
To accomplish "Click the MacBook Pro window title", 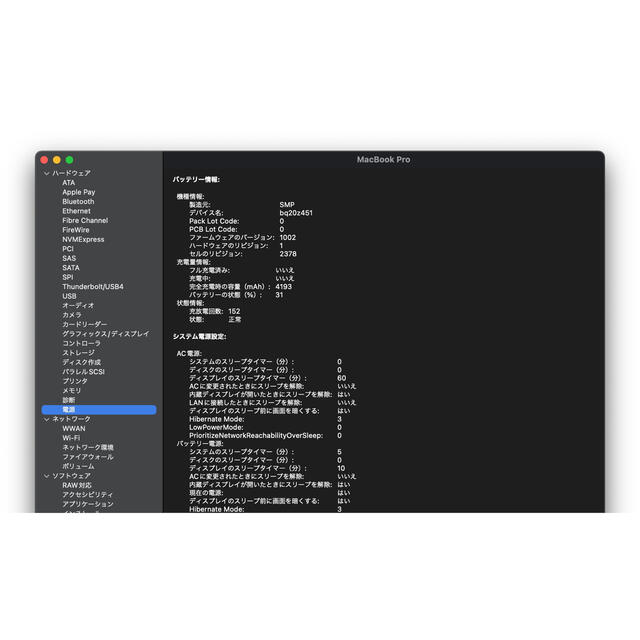I will pyautogui.click(x=384, y=160).
